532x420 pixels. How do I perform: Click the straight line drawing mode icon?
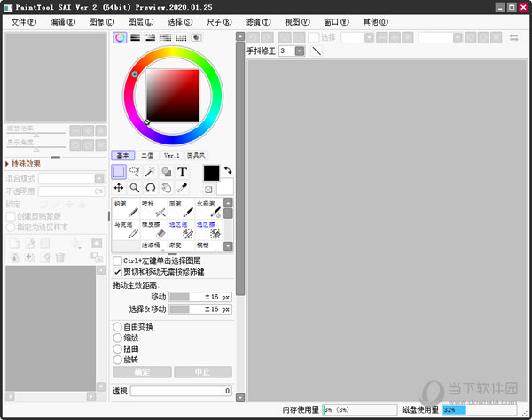(317, 51)
